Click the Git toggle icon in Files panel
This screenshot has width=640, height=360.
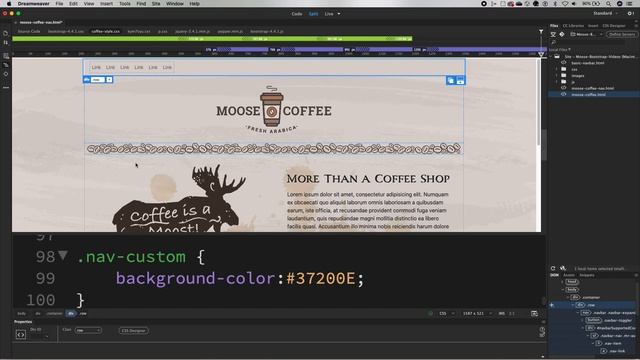(562, 35)
